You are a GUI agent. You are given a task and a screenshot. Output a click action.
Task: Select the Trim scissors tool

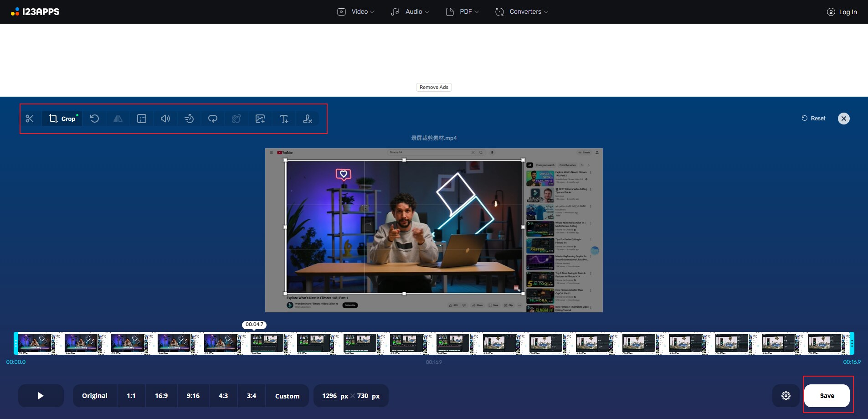tap(30, 119)
